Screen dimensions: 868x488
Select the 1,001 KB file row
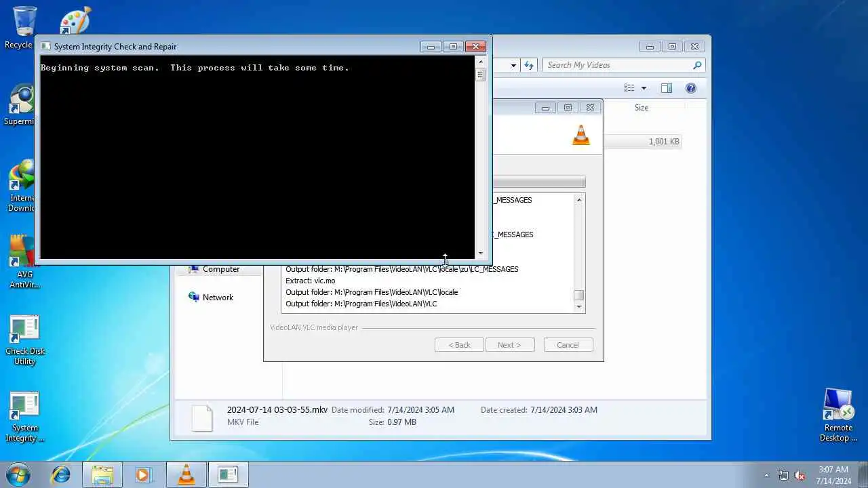(x=642, y=142)
